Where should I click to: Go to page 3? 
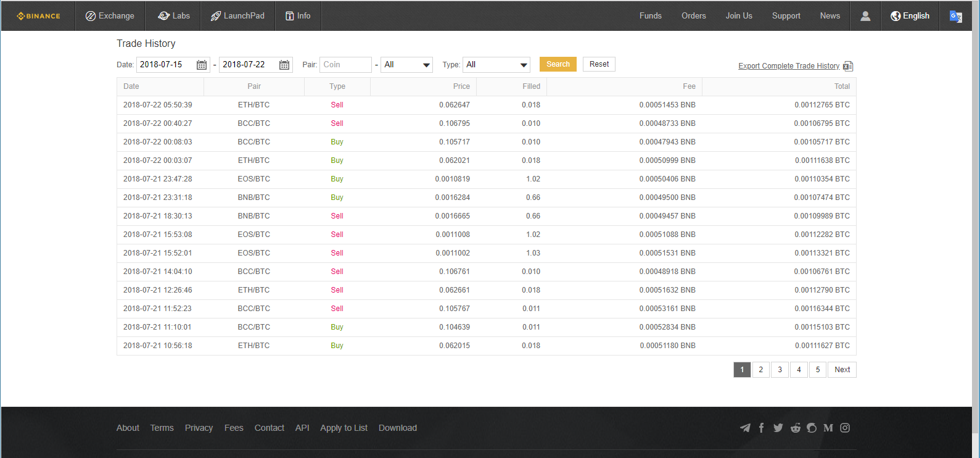[780, 370]
